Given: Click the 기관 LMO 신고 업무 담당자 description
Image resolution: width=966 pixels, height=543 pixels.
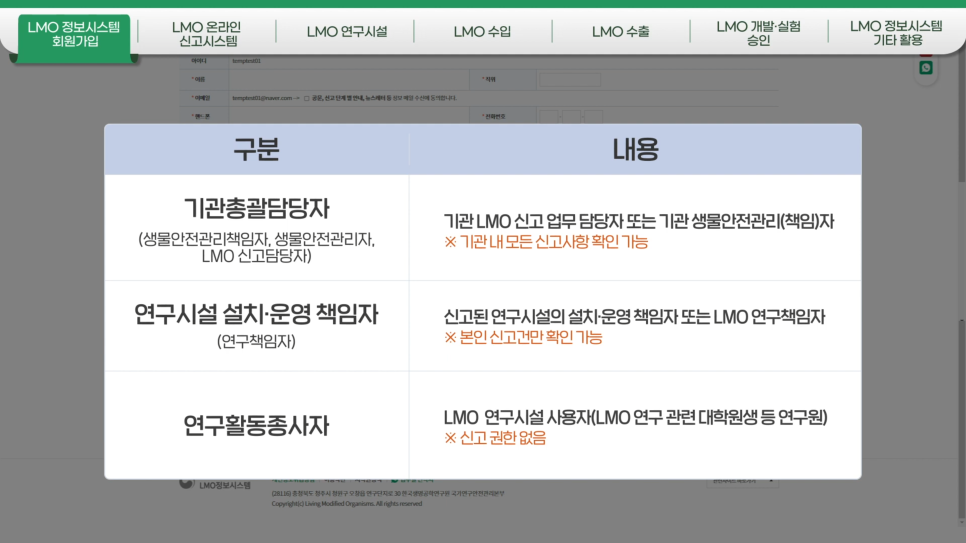Looking at the screenshot, I should coord(639,221).
